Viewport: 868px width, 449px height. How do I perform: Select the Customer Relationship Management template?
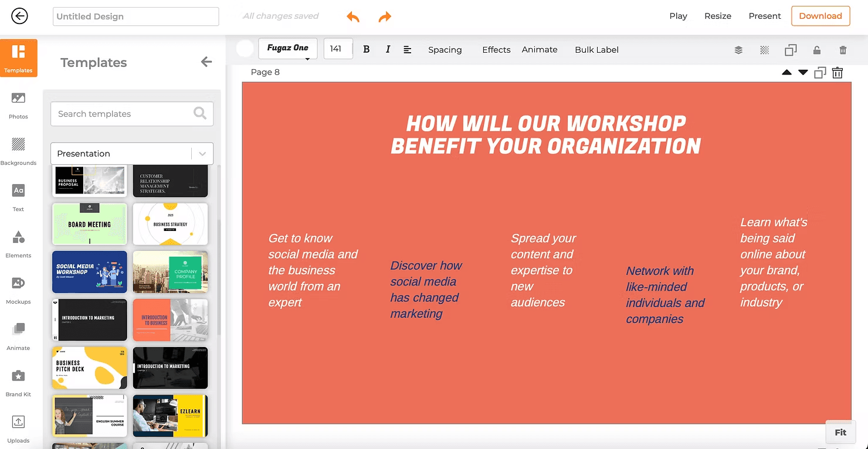(x=170, y=181)
